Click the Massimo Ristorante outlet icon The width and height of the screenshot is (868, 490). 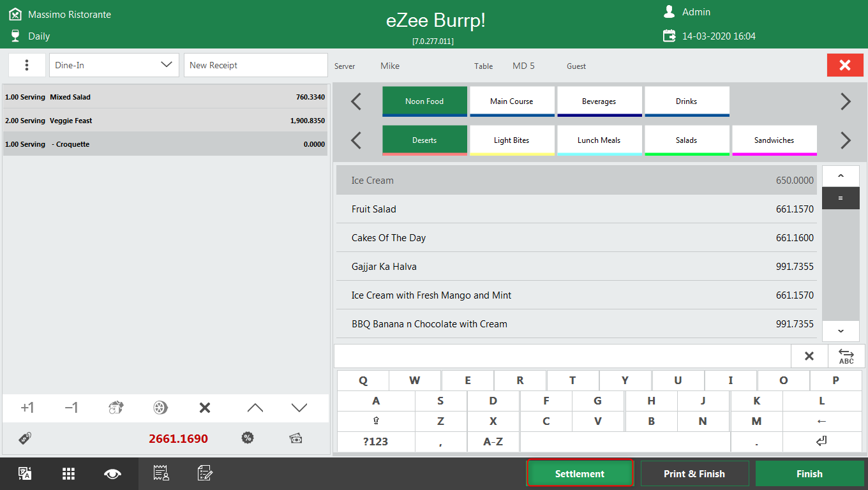(15, 13)
